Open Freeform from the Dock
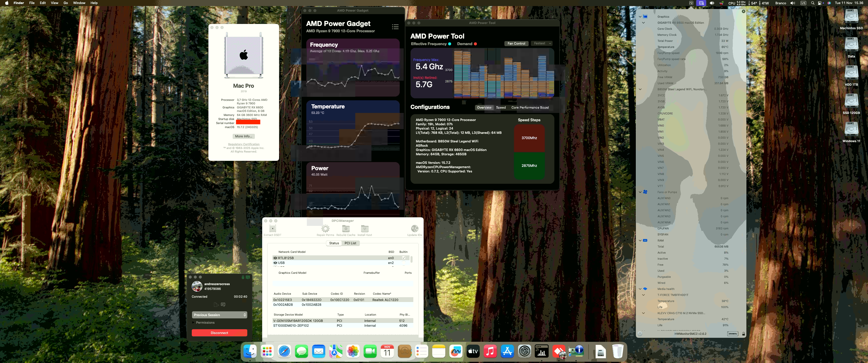The width and height of the screenshot is (868, 363). point(456,352)
